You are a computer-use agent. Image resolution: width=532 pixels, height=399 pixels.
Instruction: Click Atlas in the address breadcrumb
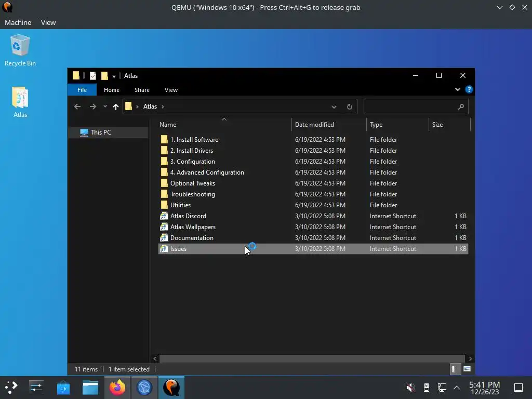point(150,107)
